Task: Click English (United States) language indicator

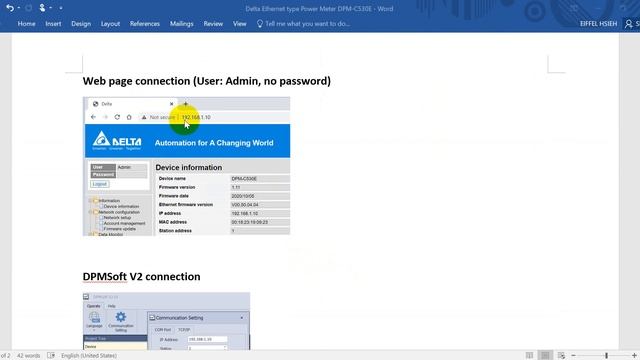Action: coord(89,356)
